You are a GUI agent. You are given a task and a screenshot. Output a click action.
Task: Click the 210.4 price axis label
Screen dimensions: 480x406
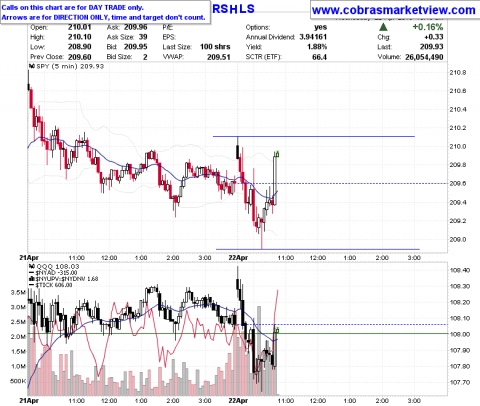[458, 110]
